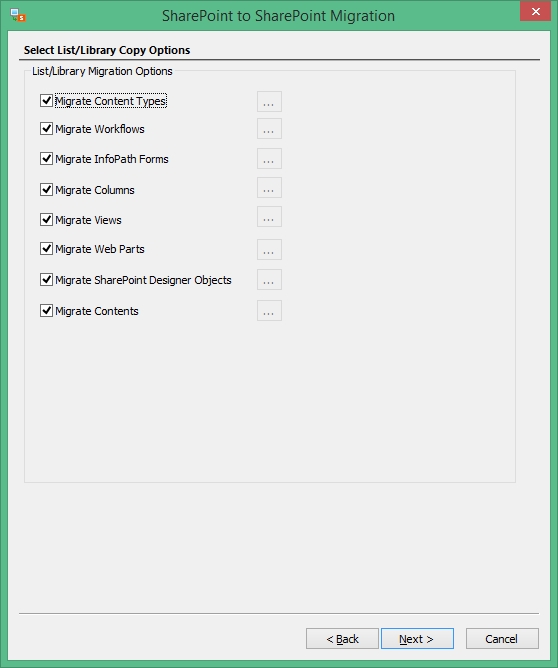The width and height of the screenshot is (558, 668).
Task: Open ellipsis options for Migrate Contents
Action: click(x=269, y=311)
